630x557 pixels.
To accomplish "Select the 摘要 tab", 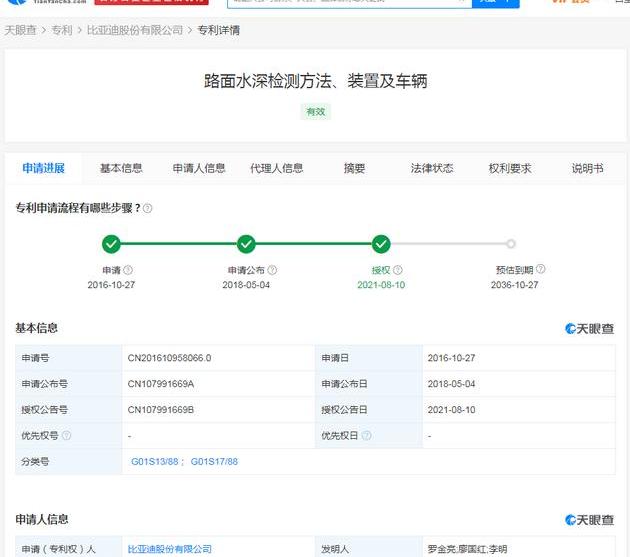I will [x=354, y=168].
